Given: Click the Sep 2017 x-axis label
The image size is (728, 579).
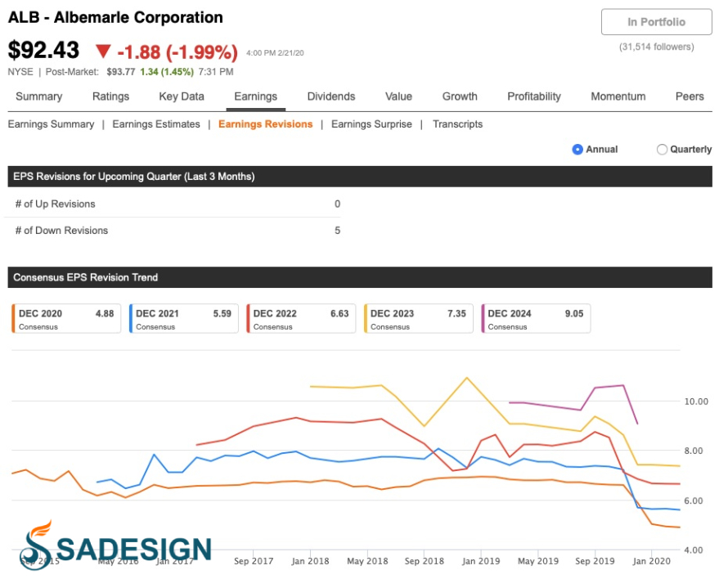Looking at the screenshot, I should [254, 561].
